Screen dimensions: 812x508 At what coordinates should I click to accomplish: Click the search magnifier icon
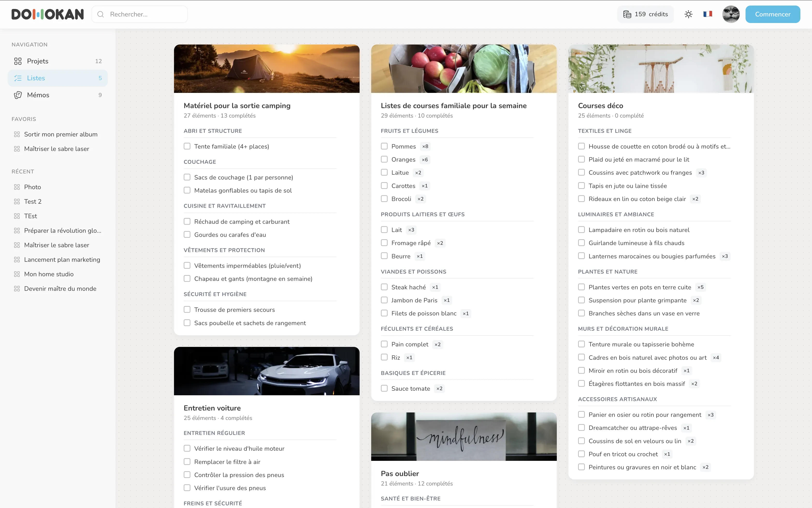click(100, 14)
